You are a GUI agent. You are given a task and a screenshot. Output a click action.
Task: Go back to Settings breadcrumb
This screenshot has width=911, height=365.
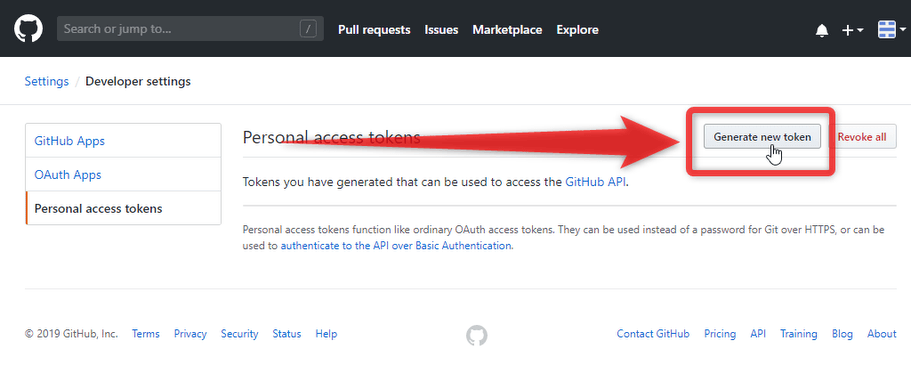click(46, 81)
